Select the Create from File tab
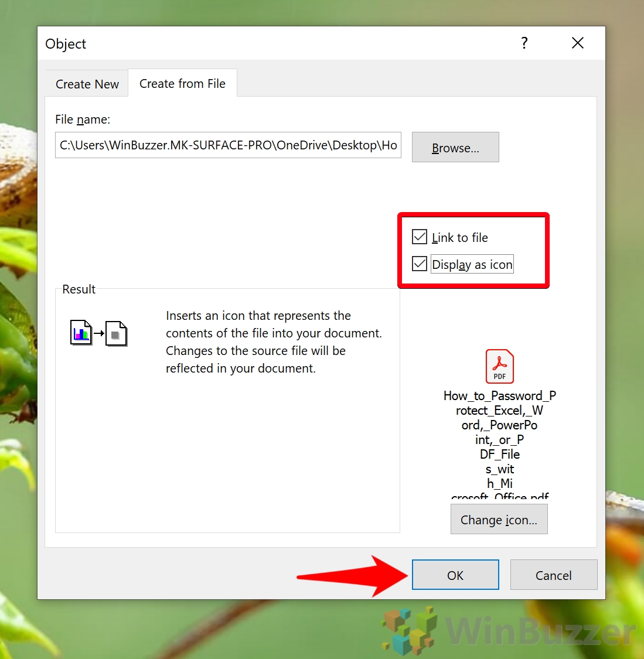The width and height of the screenshot is (644, 659). 182,83
